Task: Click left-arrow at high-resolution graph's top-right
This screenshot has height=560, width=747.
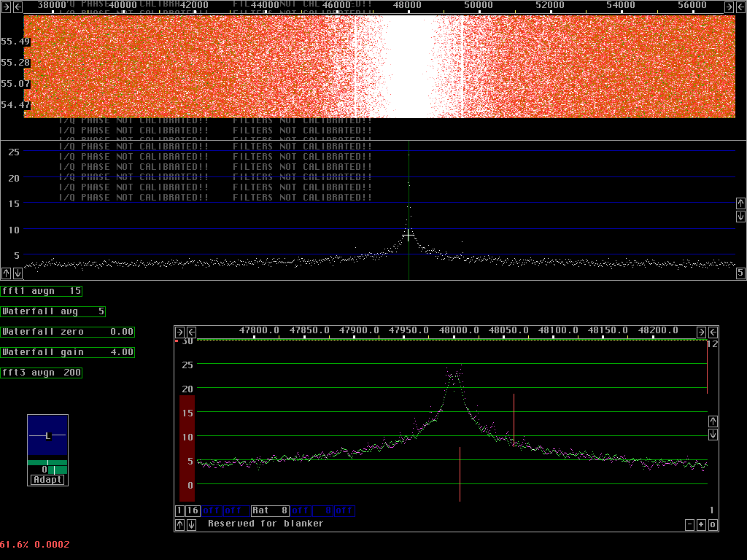Action: (713, 332)
